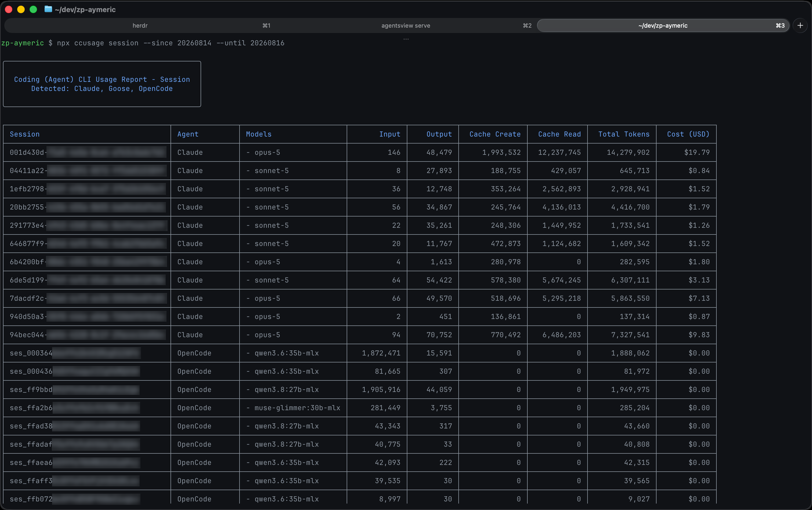Select the $19.79 cost value

tap(697, 152)
